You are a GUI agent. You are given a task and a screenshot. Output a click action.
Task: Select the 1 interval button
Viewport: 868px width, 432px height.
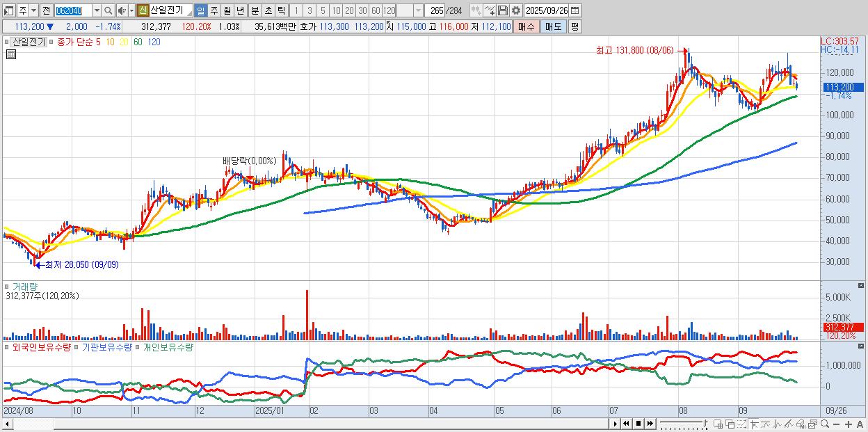pyautogui.click(x=296, y=10)
